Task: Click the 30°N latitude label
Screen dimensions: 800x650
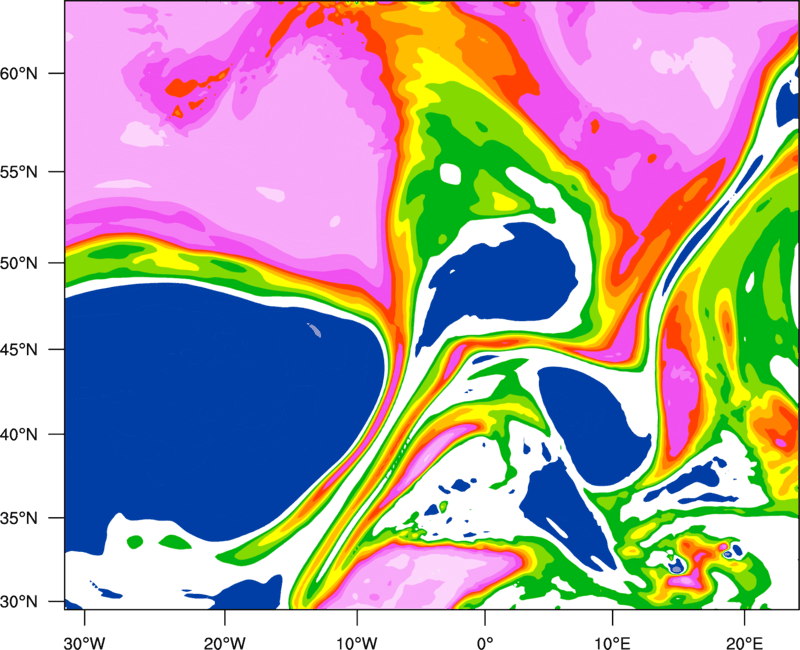Action: tap(19, 602)
